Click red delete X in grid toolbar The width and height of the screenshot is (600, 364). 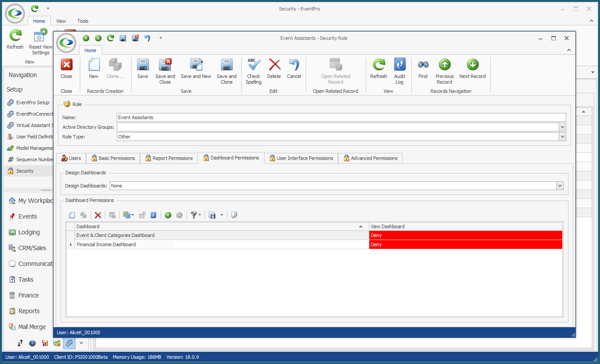point(98,215)
